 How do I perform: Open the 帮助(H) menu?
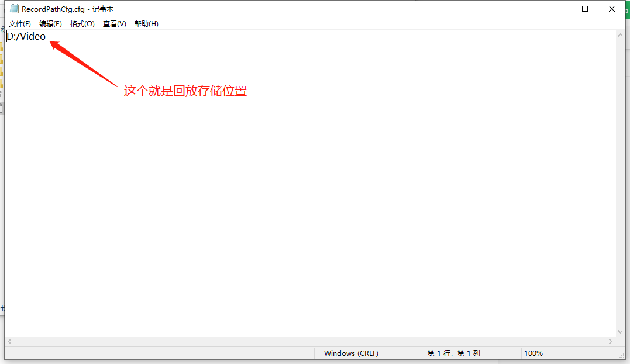point(146,24)
